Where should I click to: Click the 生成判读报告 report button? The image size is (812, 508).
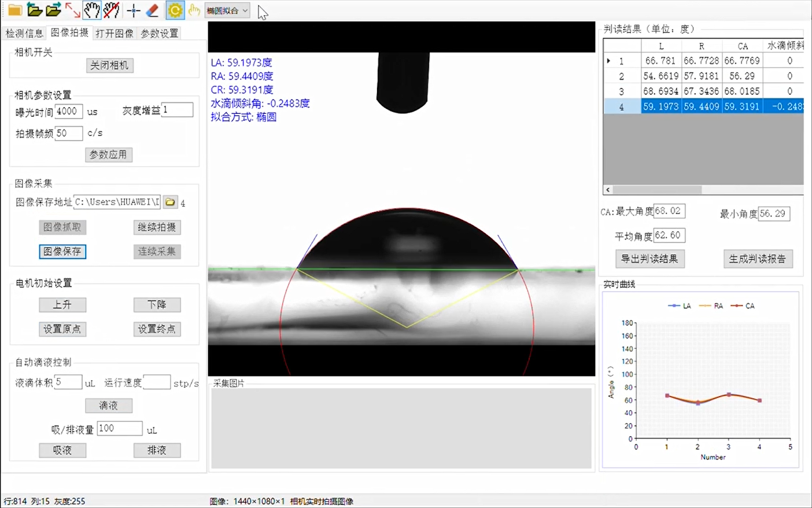click(x=758, y=259)
